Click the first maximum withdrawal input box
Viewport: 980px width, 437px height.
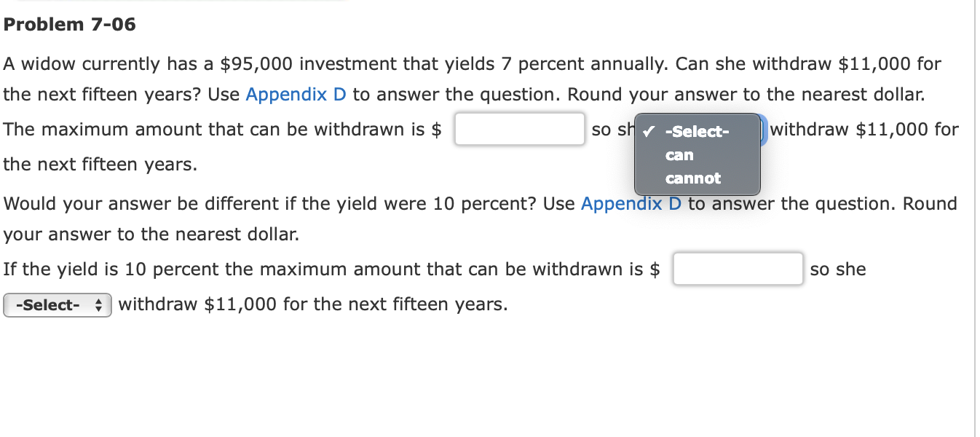coord(519,129)
